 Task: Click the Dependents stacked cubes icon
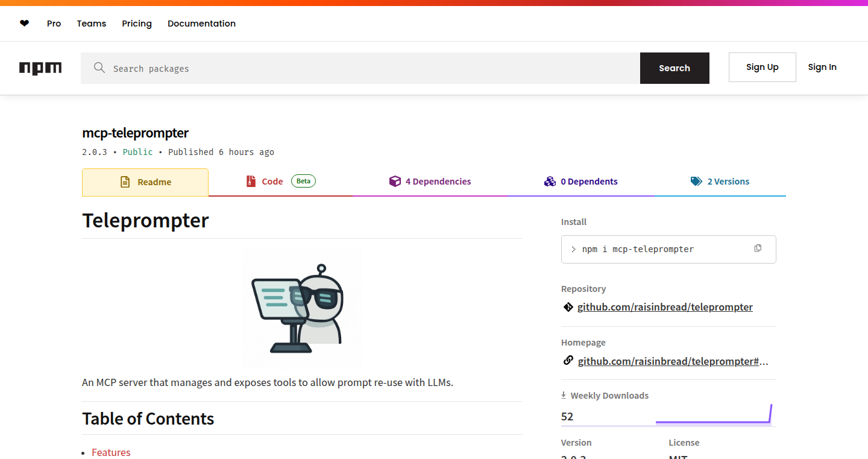(x=550, y=182)
